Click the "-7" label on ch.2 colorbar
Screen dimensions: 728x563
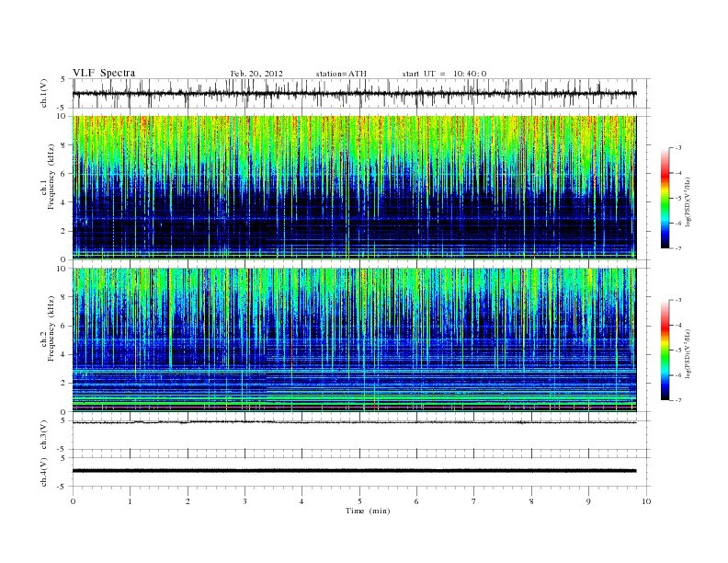(x=678, y=400)
